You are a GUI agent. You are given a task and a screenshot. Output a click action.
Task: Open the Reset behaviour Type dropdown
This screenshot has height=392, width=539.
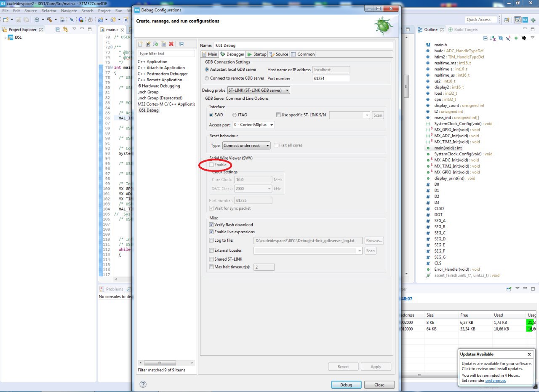[x=246, y=146]
